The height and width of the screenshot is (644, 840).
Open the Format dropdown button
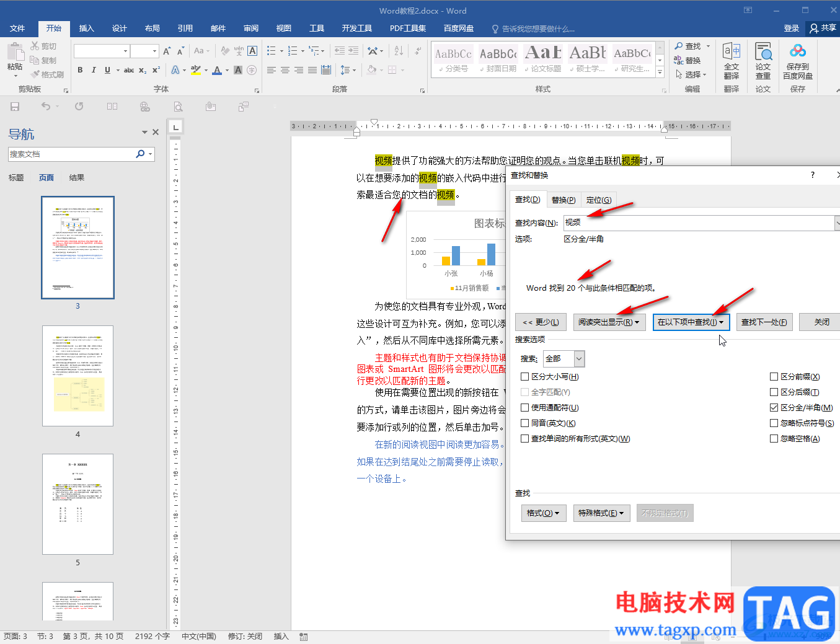point(544,513)
